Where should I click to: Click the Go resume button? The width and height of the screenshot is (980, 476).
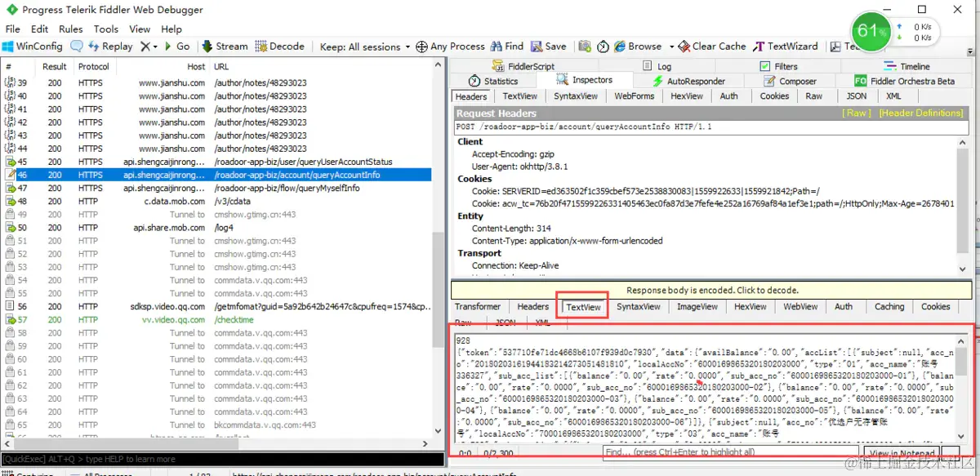pyautogui.click(x=176, y=47)
